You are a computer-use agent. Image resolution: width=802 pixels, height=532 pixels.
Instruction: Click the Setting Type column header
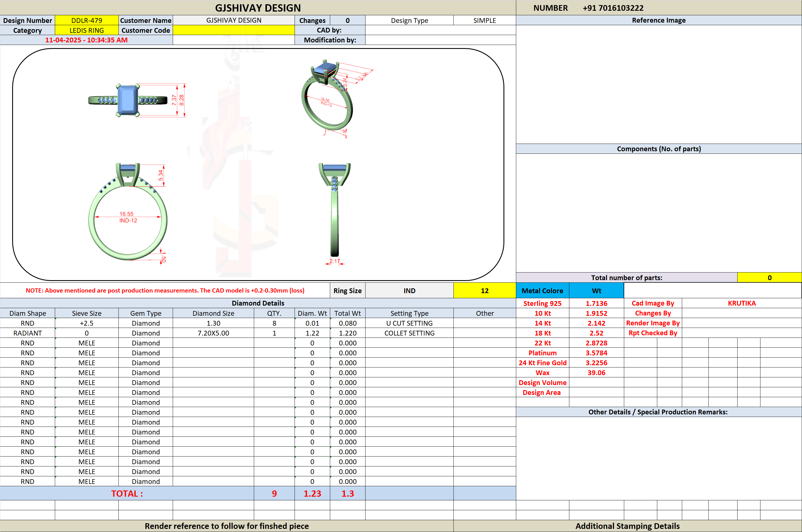tap(409, 313)
